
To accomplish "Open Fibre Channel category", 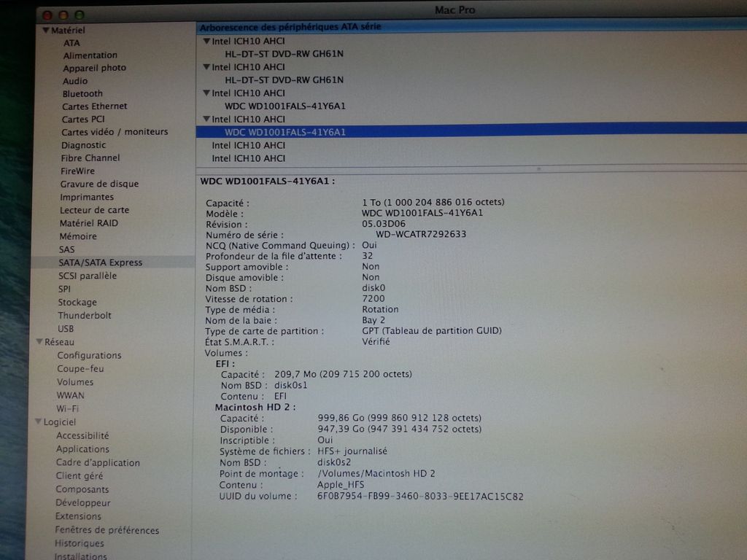I will [x=90, y=158].
